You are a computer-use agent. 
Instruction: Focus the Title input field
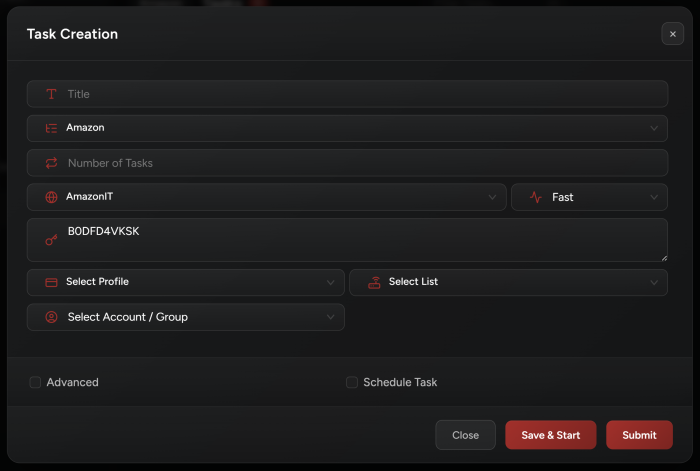(347, 94)
